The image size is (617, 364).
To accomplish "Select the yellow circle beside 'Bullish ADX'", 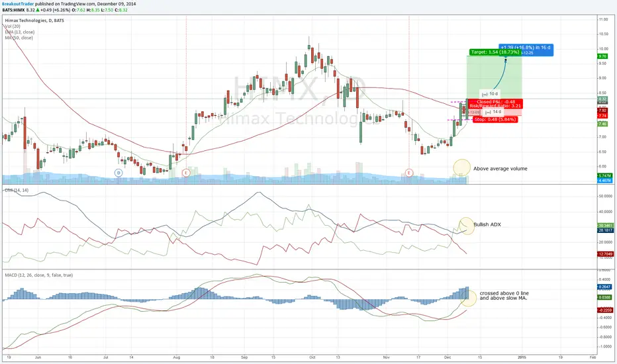I will (x=467, y=226).
